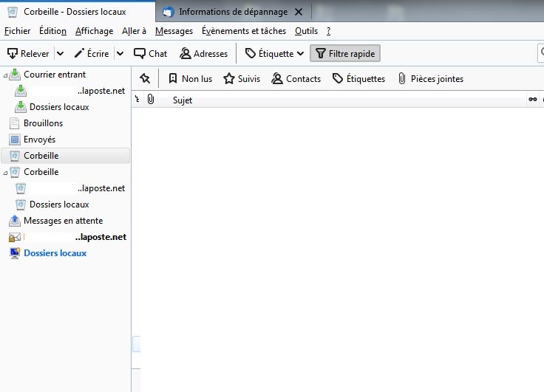Click the Relever get messages button
Screen dimensions: 544x392
(x=28, y=54)
